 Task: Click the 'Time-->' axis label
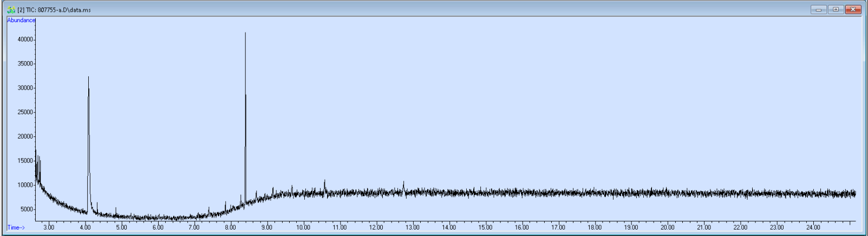[16, 227]
